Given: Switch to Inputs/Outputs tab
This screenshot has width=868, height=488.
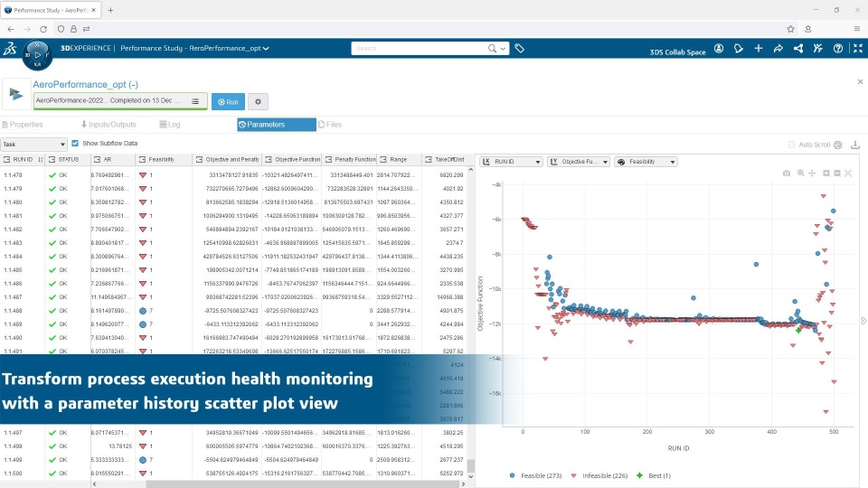Looking at the screenshot, I should click(x=108, y=125).
